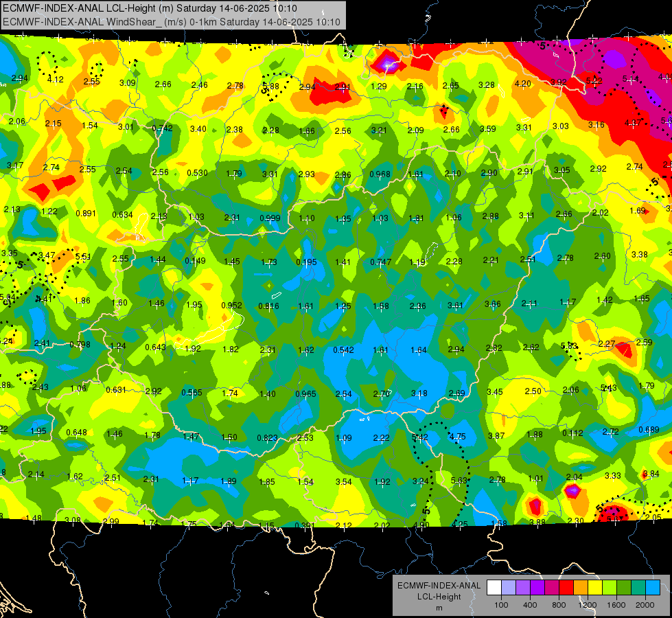Select the grid value 3.87

click(496, 436)
